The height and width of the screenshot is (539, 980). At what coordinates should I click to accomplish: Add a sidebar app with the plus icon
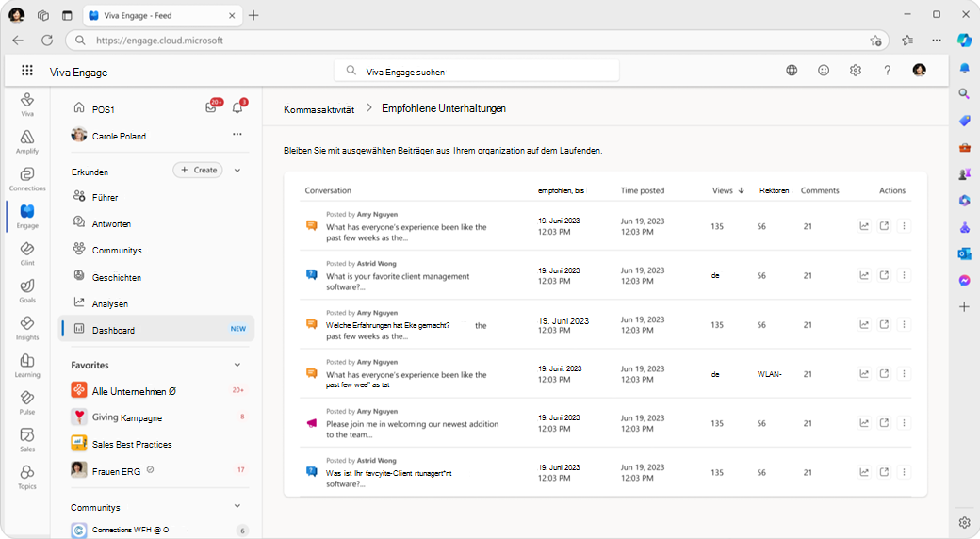(964, 307)
